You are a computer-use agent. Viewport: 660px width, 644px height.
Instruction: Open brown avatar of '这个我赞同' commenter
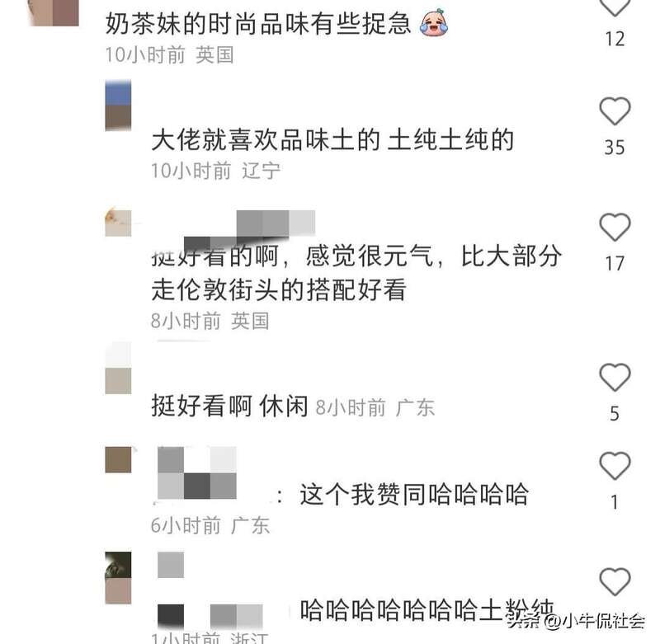tap(118, 460)
